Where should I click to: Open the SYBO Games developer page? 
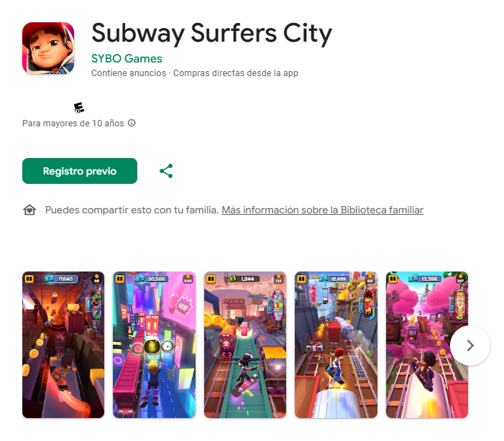coord(127,58)
